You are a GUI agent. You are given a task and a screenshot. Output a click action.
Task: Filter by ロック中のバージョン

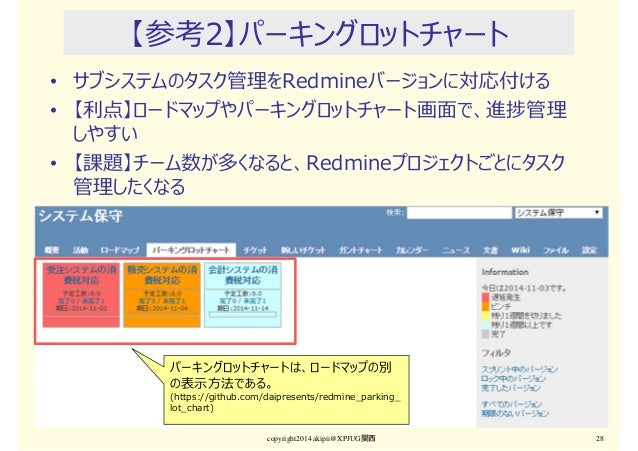pyautogui.click(x=513, y=378)
